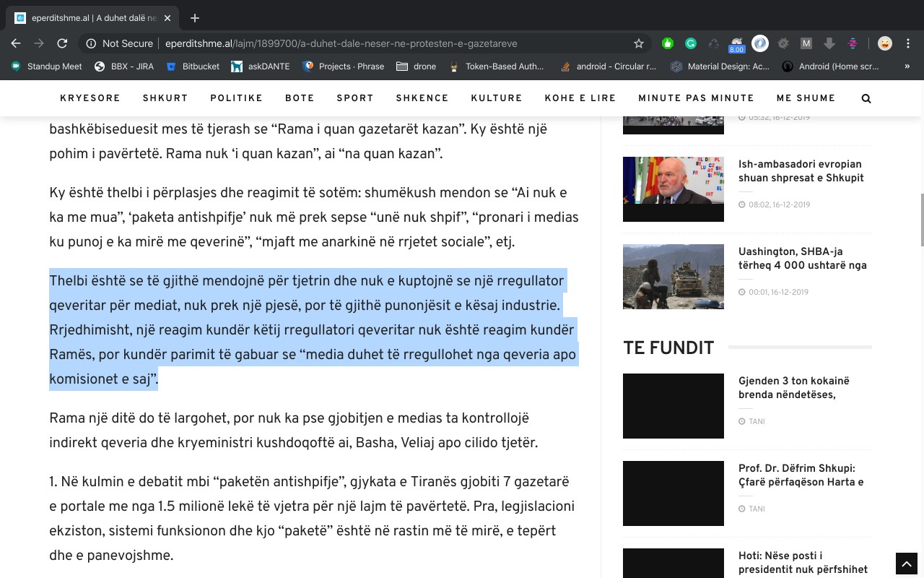Image resolution: width=924 pixels, height=578 pixels.
Task: Click the forward navigation arrow
Action: [39, 43]
